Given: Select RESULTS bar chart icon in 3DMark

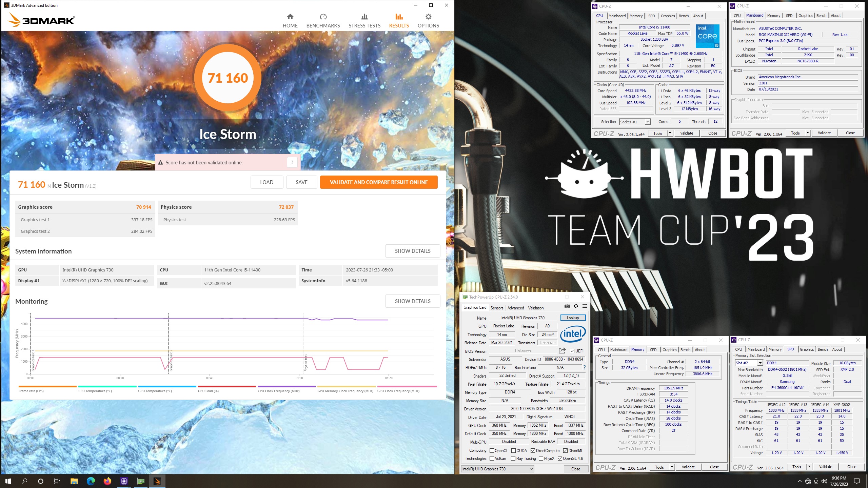Looking at the screenshot, I should (399, 17).
